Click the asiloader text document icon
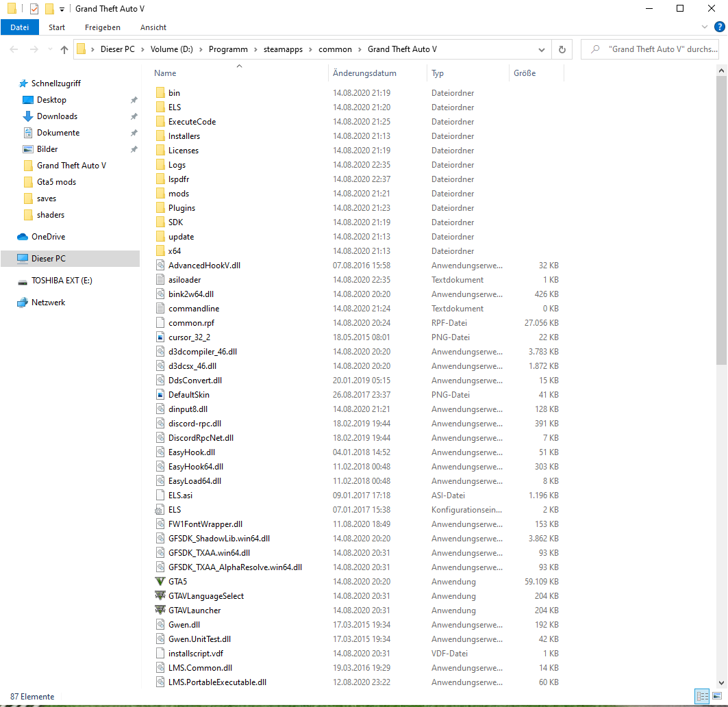728x707 pixels. [x=160, y=280]
